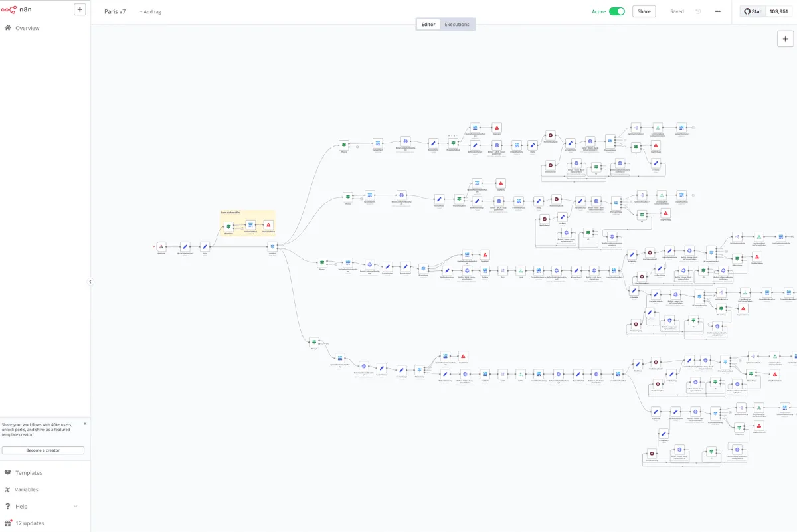Click the GitHub Star button
The height and width of the screenshot is (532, 797).
tap(753, 11)
